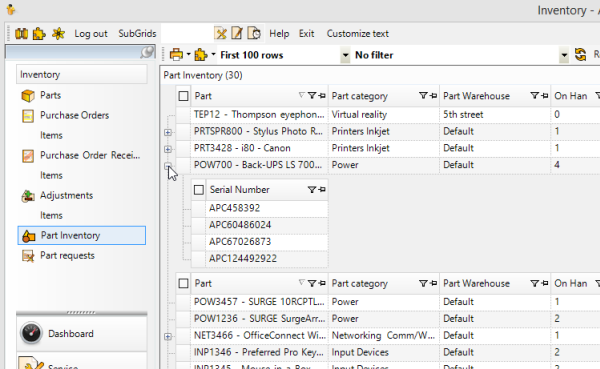Open the printer icon dropdown arrow
The image size is (600, 369).
tap(188, 54)
